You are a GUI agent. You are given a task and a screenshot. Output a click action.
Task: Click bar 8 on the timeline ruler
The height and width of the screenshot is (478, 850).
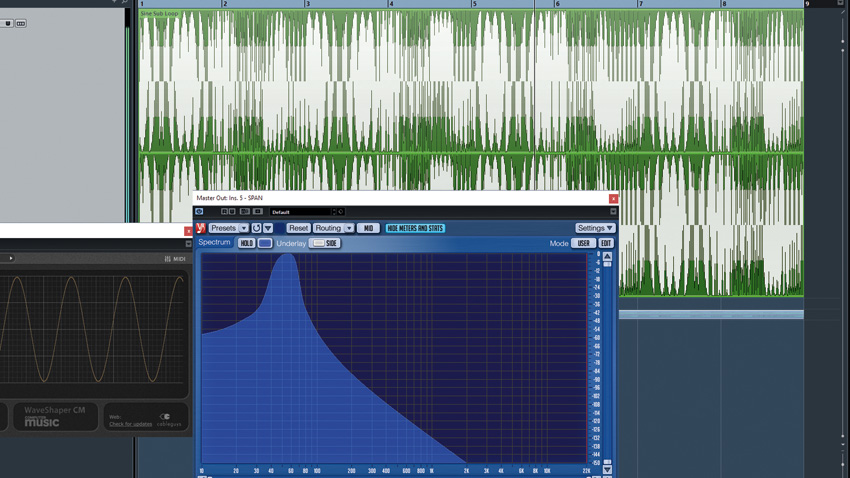point(724,4)
